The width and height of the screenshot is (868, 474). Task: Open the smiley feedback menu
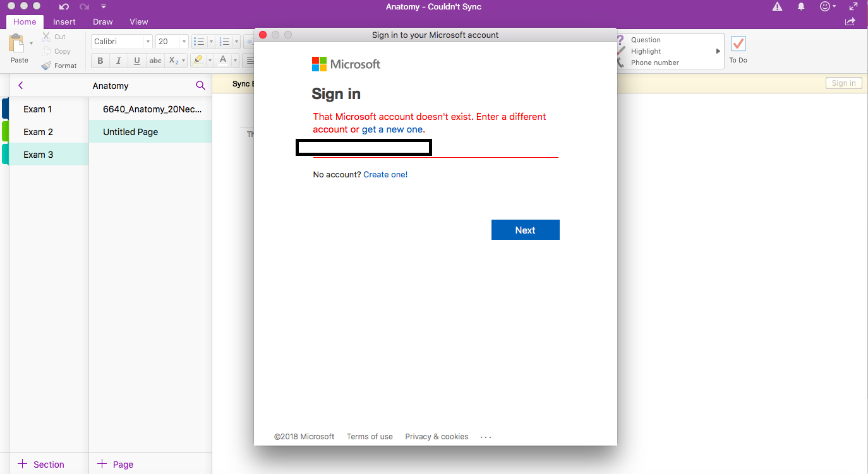[x=827, y=6]
